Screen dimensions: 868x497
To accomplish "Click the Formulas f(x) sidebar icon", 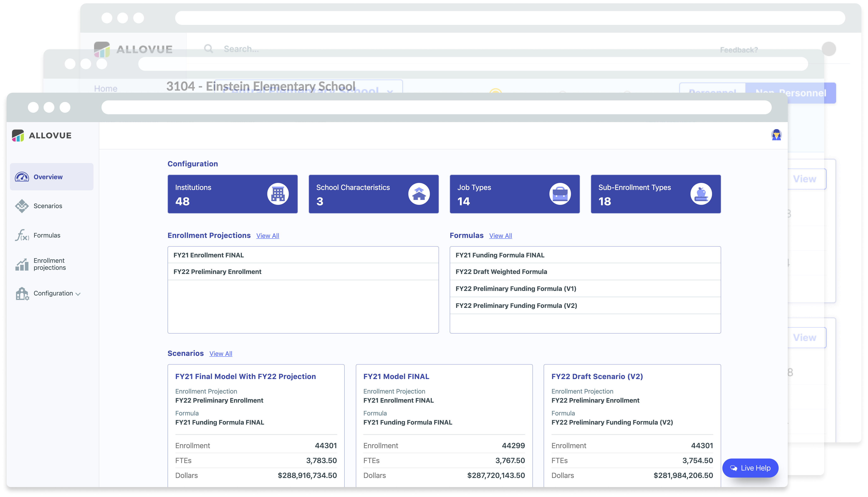I will [x=22, y=235].
